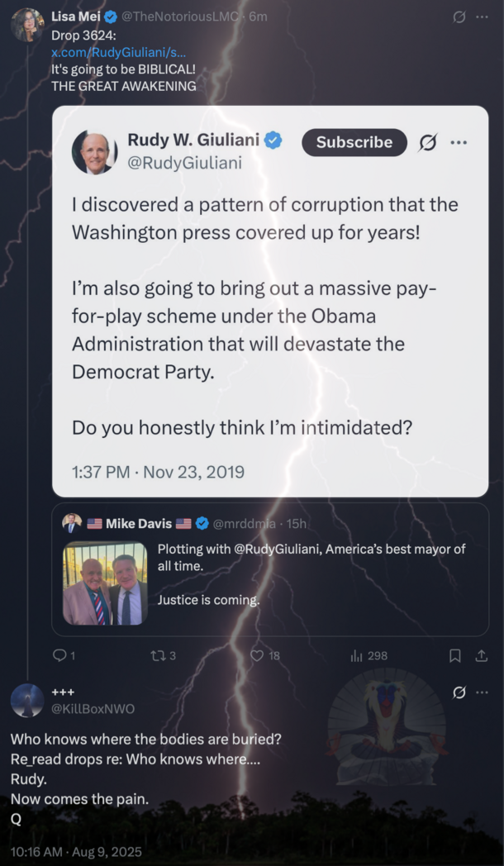The image size is (504, 866).
Task: Click the repost icon showing 3 reposts
Action: click(156, 655)
